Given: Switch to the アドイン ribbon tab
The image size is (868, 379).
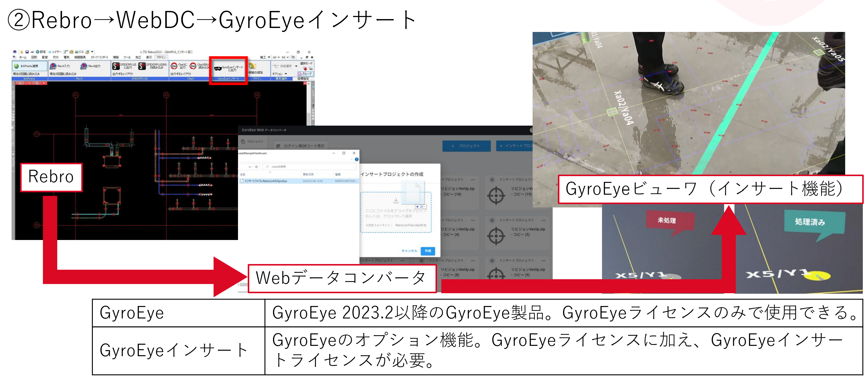Looking at the screenshot, I should 161,57.
